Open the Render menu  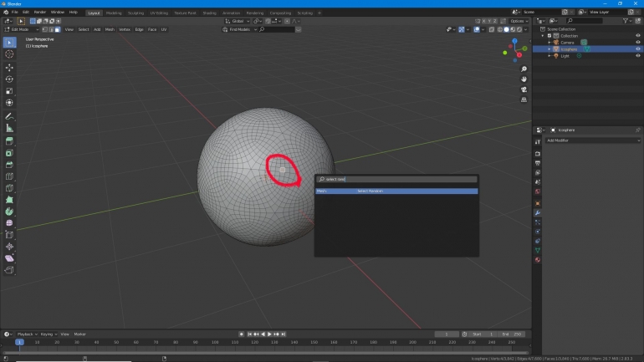[40, 13]
